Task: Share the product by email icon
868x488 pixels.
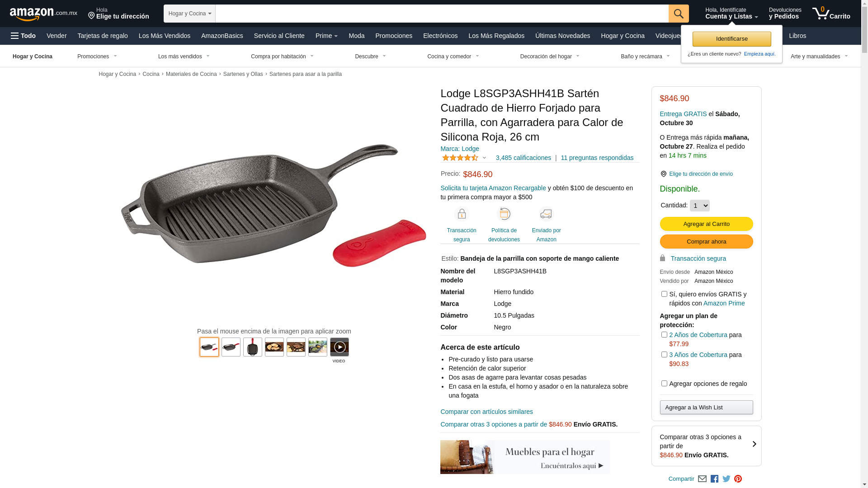Action: tap(702, 479)
